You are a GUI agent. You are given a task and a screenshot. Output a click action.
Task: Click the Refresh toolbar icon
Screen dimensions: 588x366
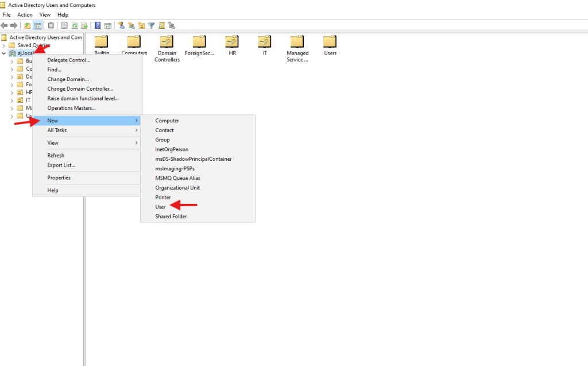[74, 25]
